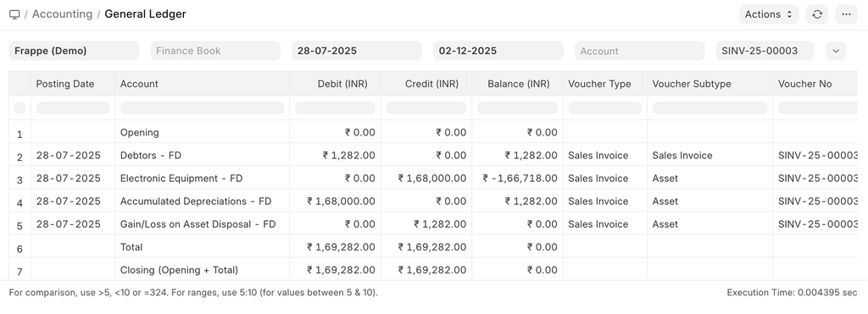Refresh the General Ledger report
Image resolution: width=868 pixels, height=314 pixels.
pyautogui.click(x=817, y=14)
